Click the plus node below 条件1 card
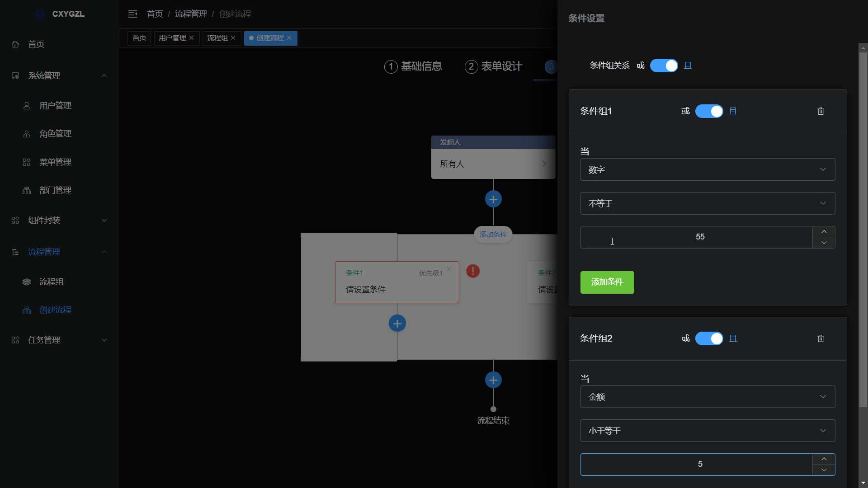This screenshot has width=868, height=488. tap(397, 324)
